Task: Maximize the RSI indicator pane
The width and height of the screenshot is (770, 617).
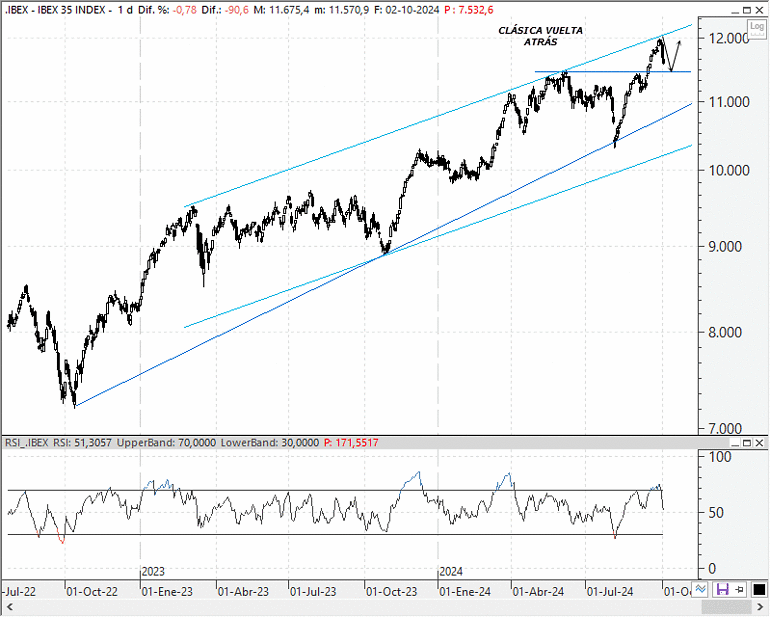Action: (x=747, y=443)
